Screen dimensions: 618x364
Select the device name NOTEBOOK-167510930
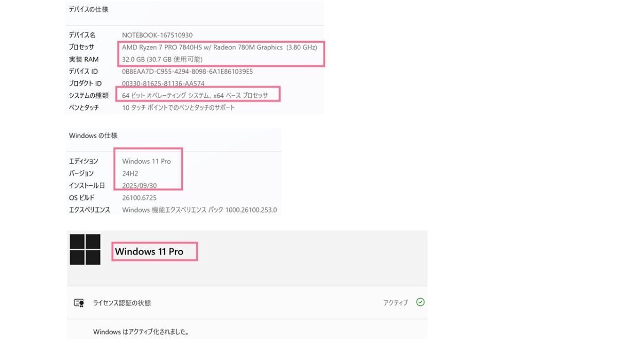click(157, 35)
